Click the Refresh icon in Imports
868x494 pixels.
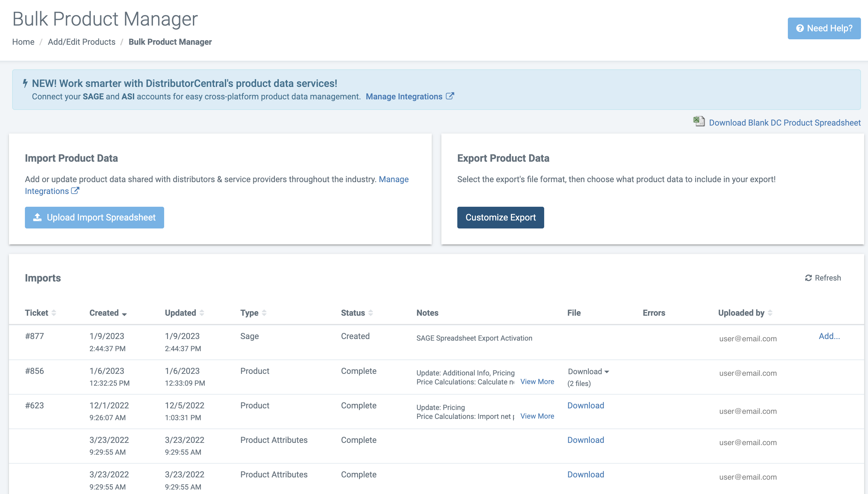[808, 278]
